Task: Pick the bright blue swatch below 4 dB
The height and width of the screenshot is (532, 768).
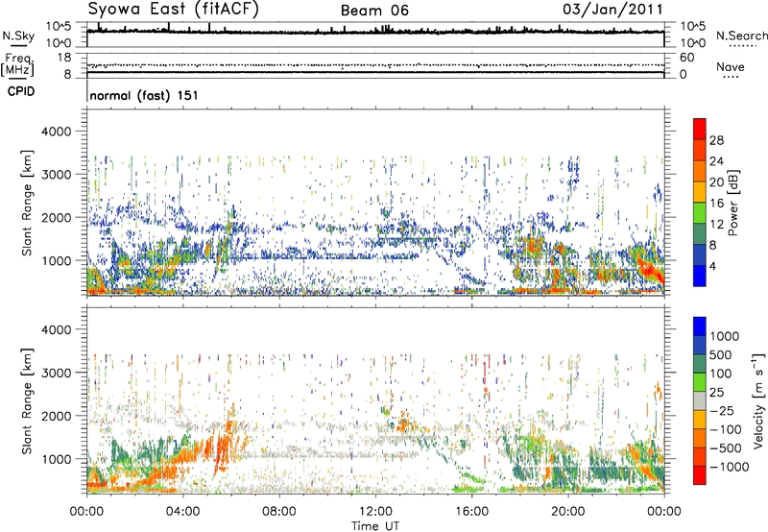Action: 700,276
